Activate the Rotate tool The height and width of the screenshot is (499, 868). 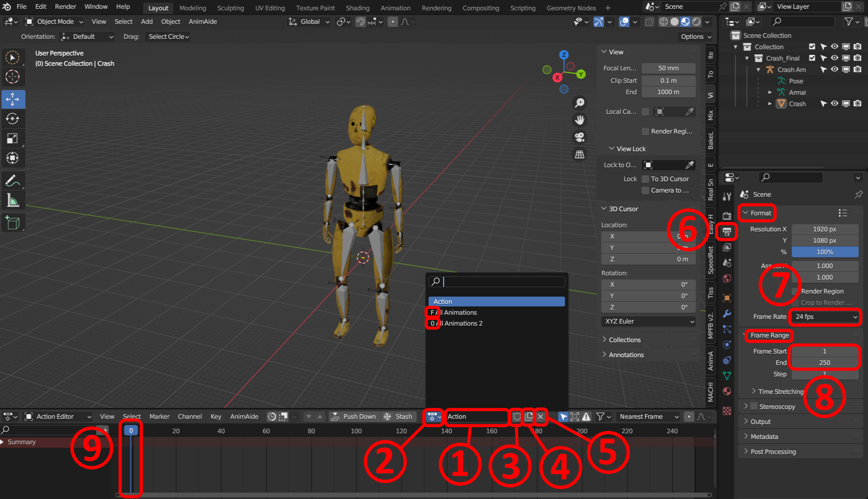pyautogui.click(x=12, y=119)
